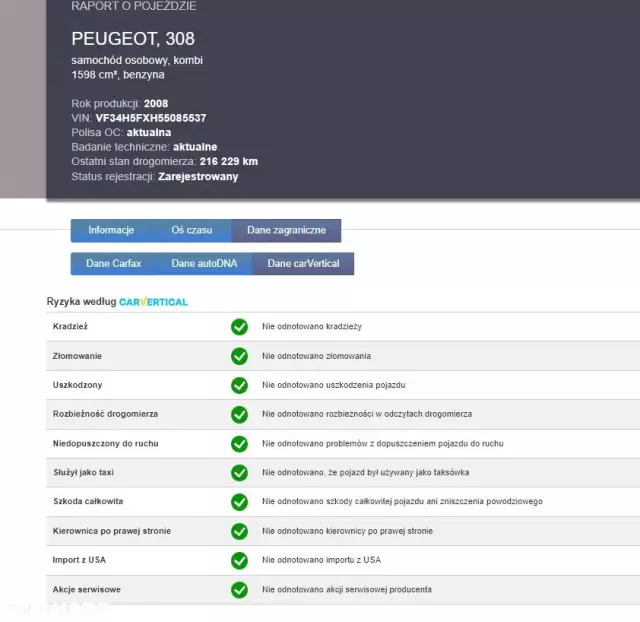Click green checkmark icon beside Kradzież

coord(239,327)
